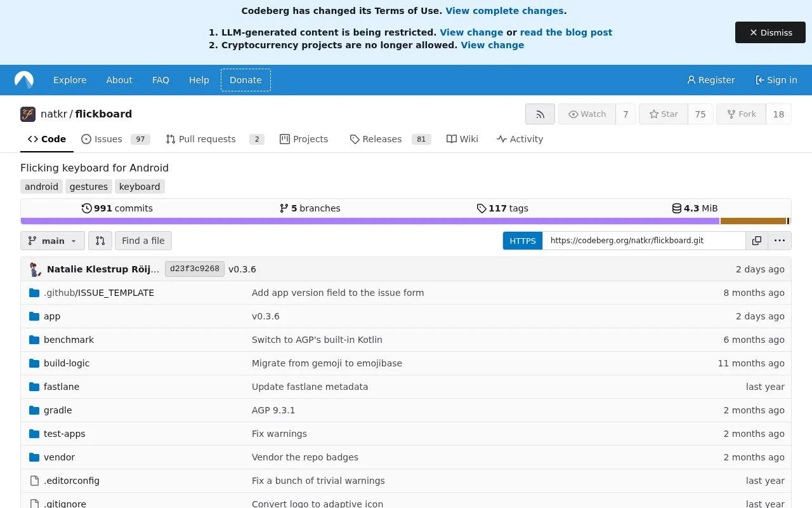Viewport: 812px width, 508px height.
Task: Click the compare branches icon button
Action: pos(100,241)
